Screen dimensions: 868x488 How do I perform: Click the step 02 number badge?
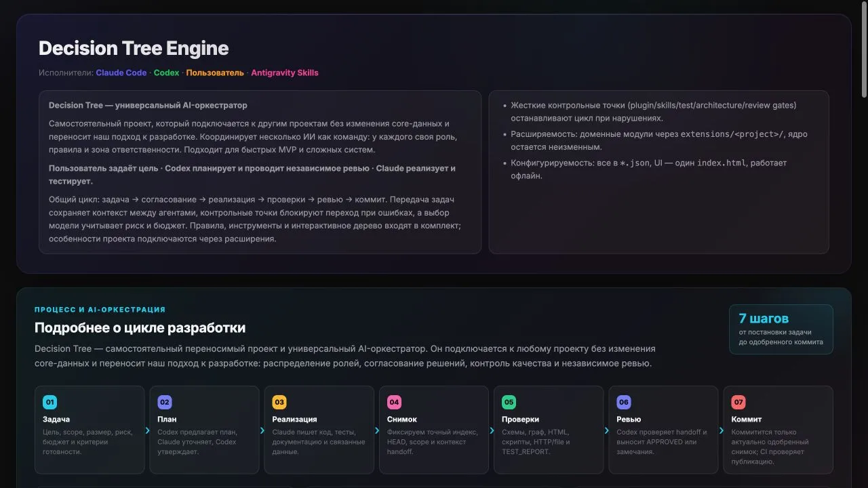click(x=165, y=402)
